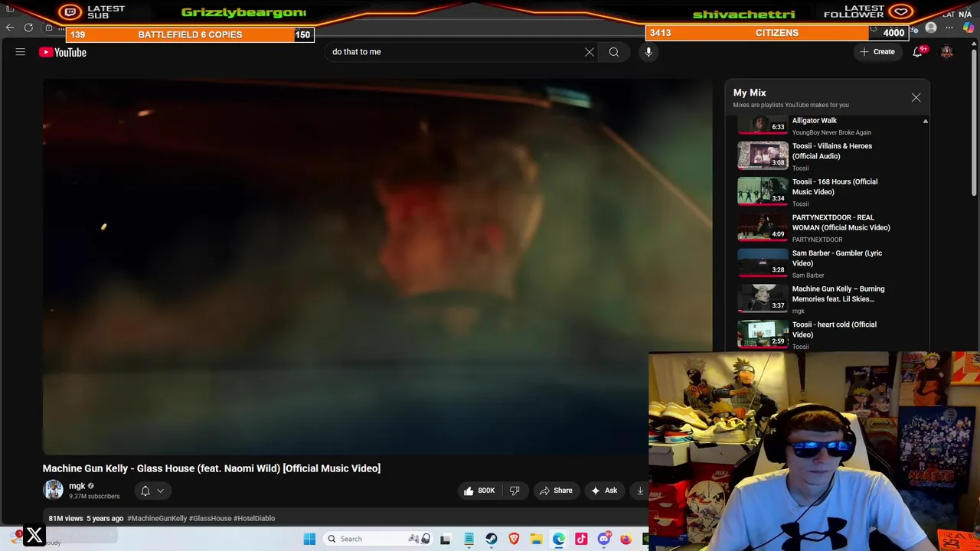Go to the YouTube home logo
This screenshot has height=551, width=980.
(x=63, y=52)
